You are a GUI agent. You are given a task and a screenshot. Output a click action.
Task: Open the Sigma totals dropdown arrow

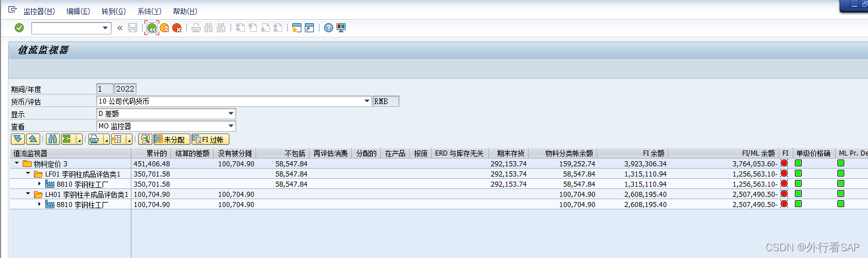79,139
